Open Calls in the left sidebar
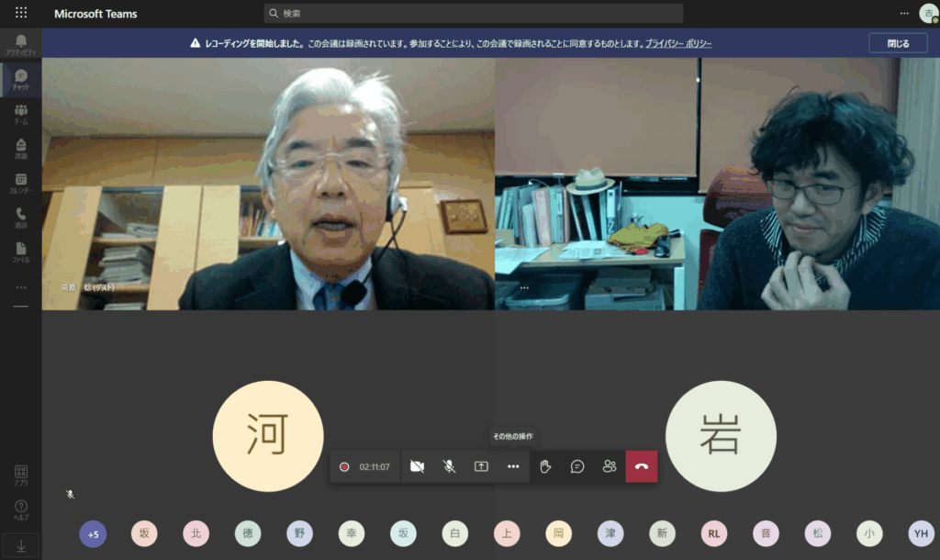The image size is (940, 560). click(x=20, y=218)
